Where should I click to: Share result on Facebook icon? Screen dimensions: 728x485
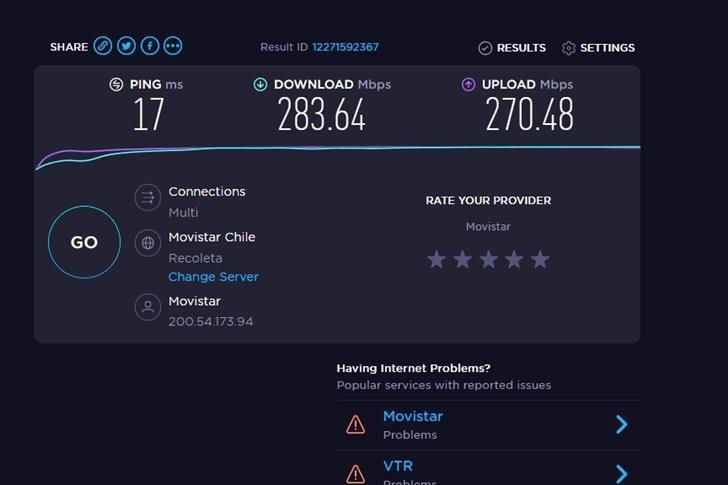150,46
